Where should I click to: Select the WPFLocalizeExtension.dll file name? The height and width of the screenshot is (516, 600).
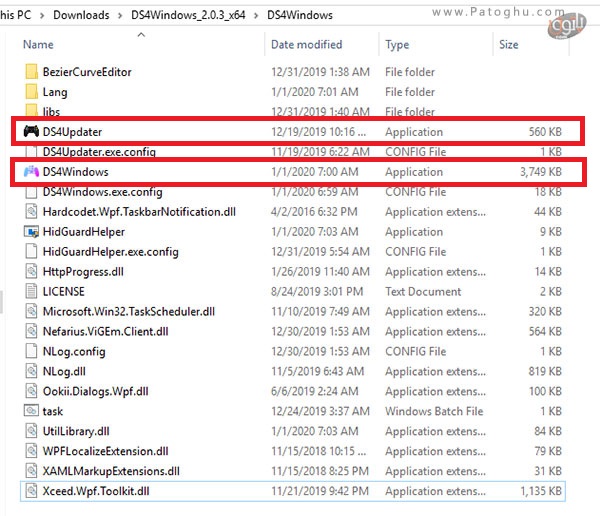coord(106,451)
